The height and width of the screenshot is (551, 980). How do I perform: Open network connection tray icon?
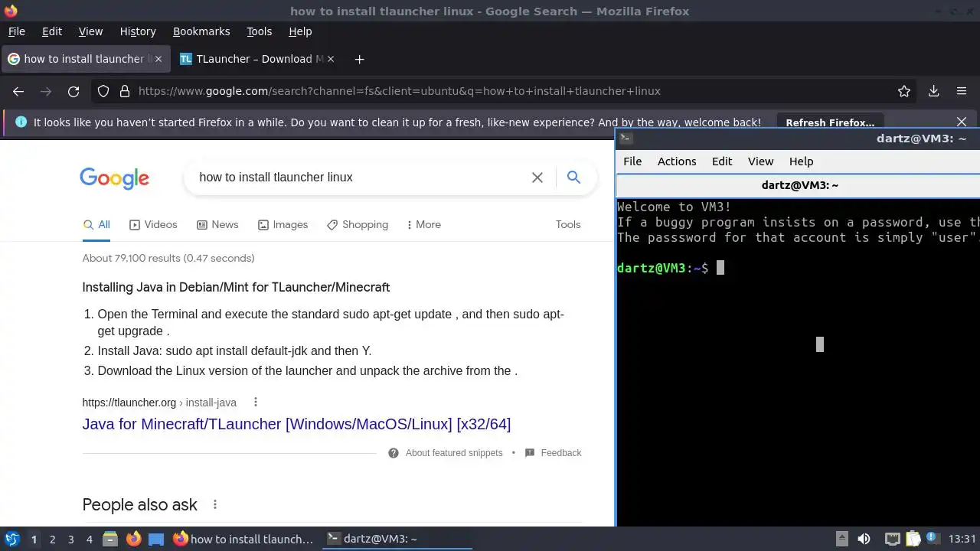(892, 539)
